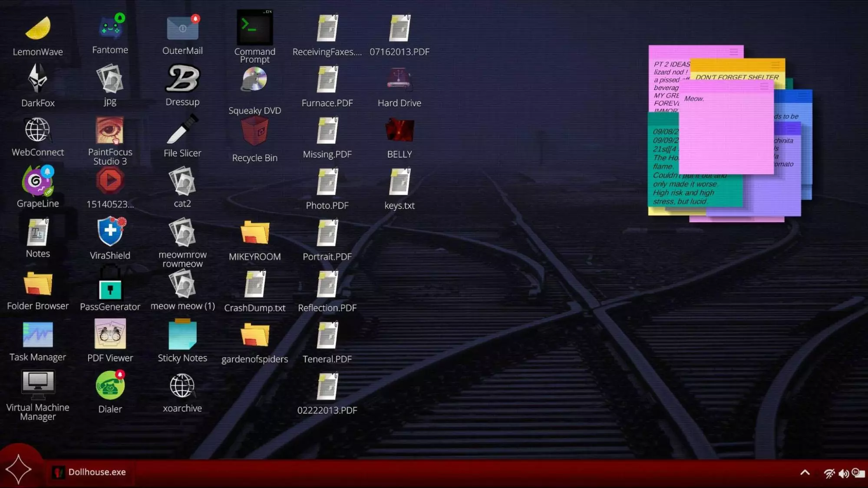Open the orange sticky note's hamburger menu

pyautogui.click(x=775, y=65)
